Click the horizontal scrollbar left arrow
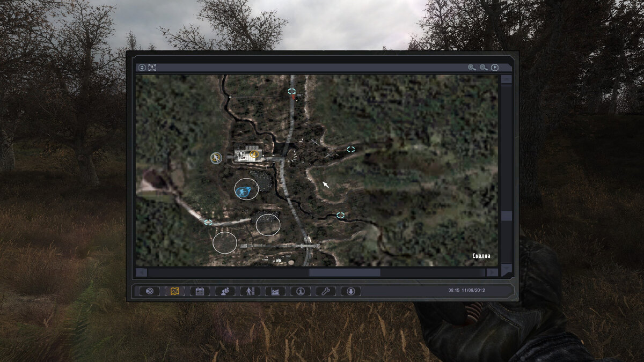Image resolution: width=644 pixels, height=362 pixels. [x=141, y=272]
